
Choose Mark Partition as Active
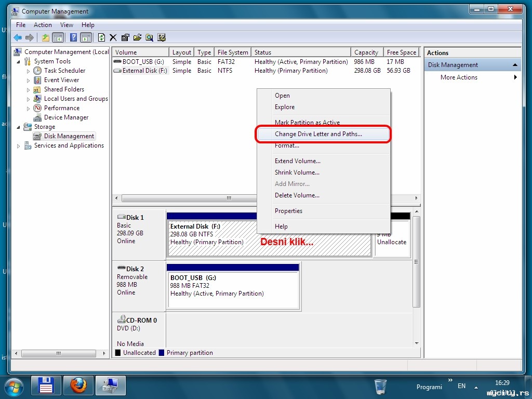coord(323,122)
